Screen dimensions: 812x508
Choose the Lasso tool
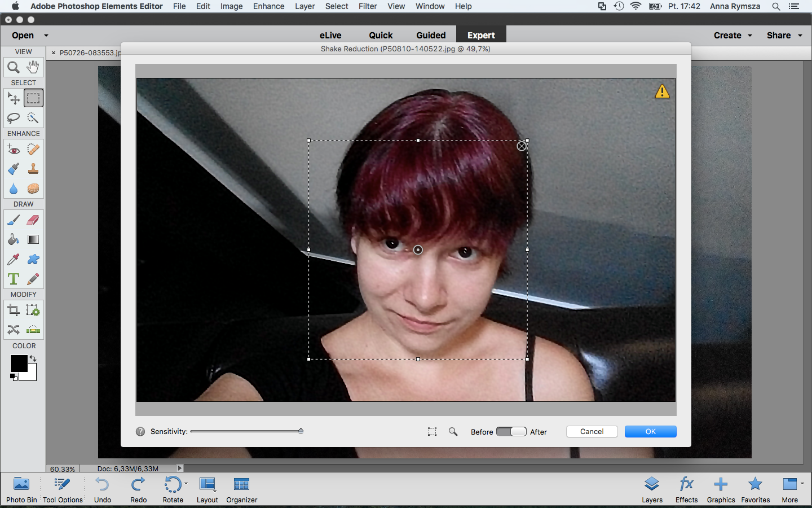[x=14, y=118]
